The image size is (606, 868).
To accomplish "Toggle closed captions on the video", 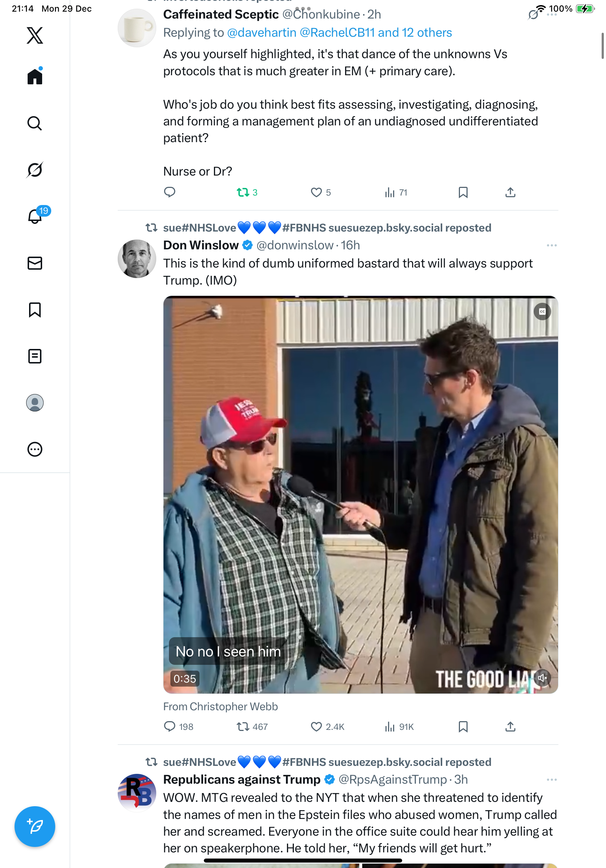I will 542,312.
